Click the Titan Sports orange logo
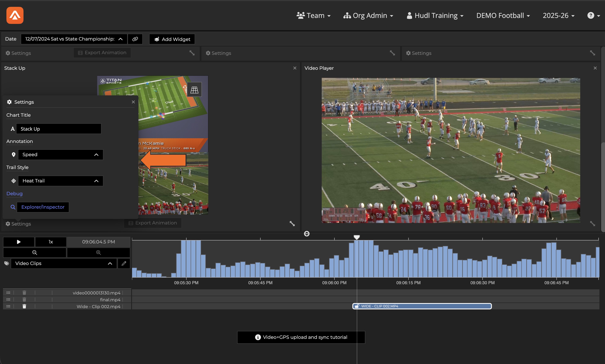Screen dimensions: 605x364 [15, 15]
